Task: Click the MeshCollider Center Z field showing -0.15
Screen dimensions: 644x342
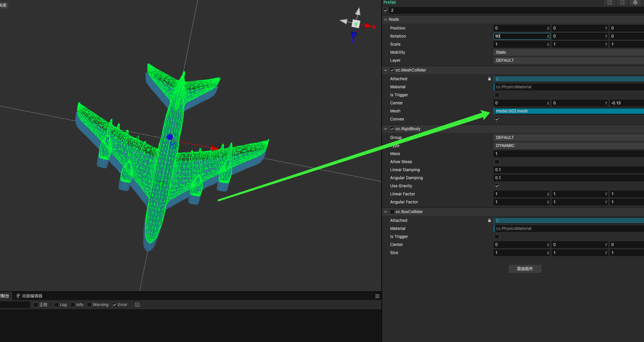Action: pos(627,103)
